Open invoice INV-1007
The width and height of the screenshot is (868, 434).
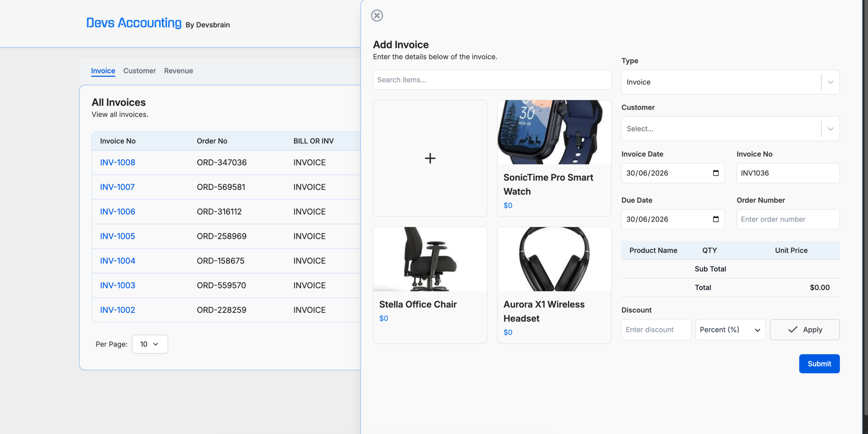(x=117, y=187)
